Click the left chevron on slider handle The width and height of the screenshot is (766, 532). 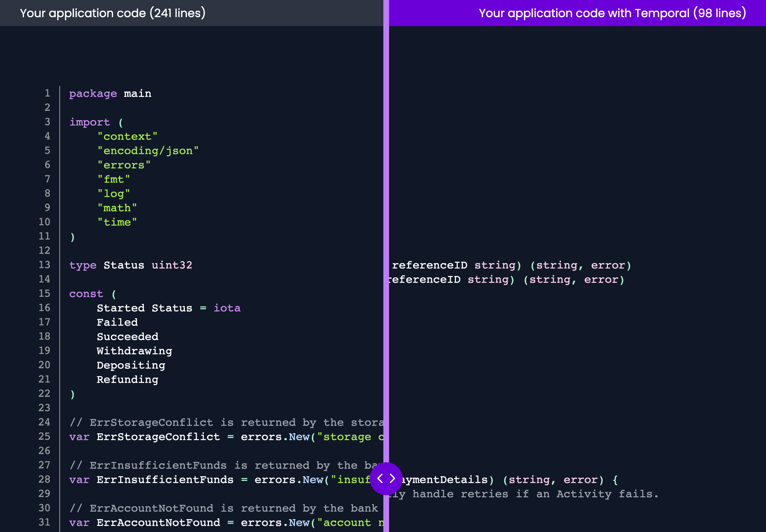point(380,478)
